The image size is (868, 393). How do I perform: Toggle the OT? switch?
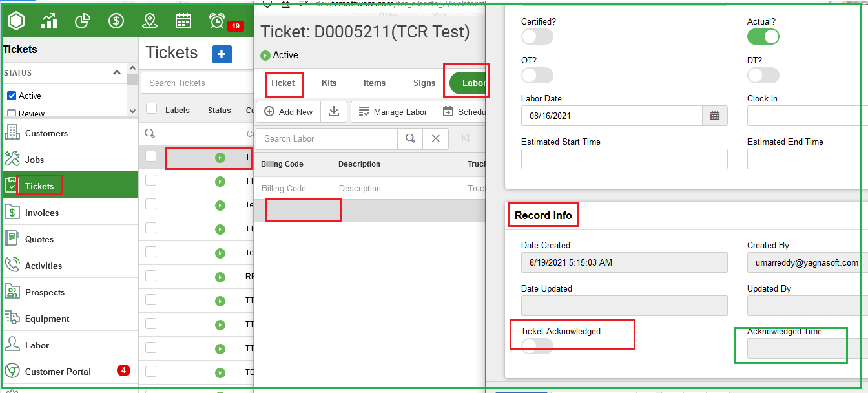click(537, 75)
